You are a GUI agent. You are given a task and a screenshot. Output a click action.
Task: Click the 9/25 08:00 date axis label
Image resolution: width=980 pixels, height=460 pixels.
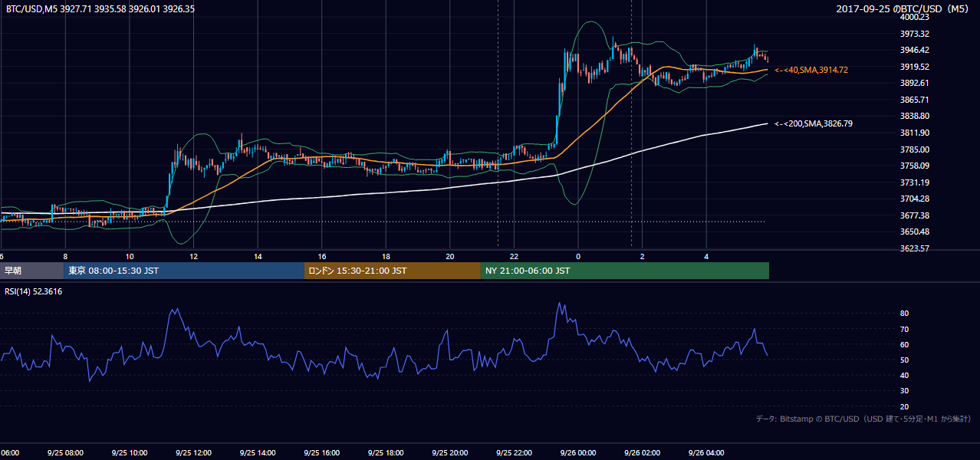tap(65, 453)
